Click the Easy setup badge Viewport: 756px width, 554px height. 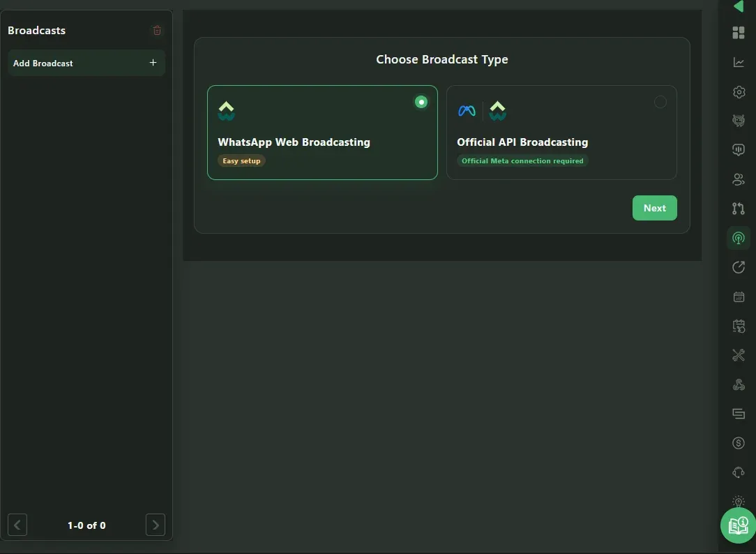coord(241,161)
